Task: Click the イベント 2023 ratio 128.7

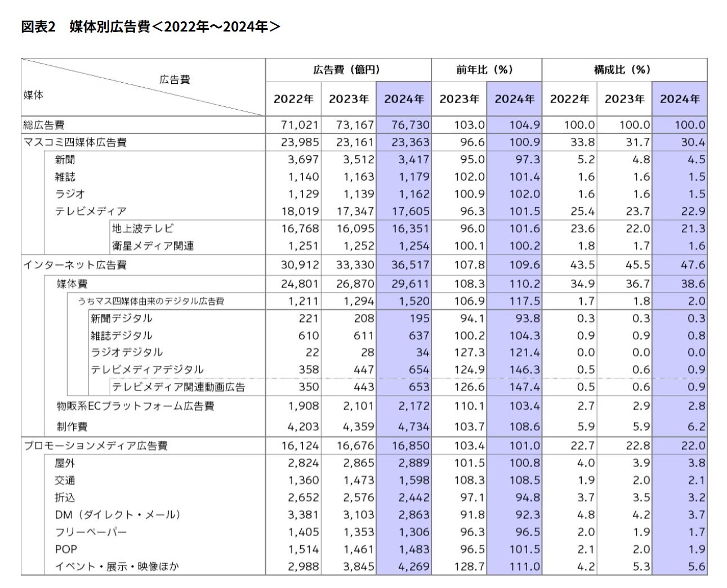Action: pos(470,567)
